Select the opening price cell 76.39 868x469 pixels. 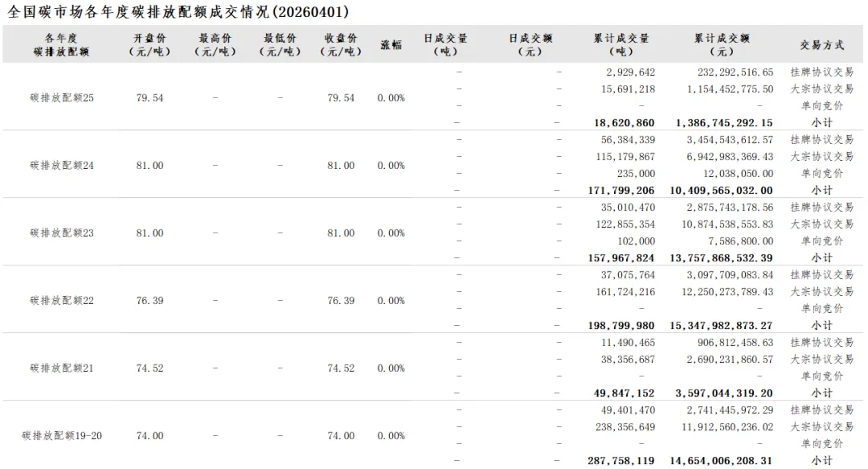(149, 301)
